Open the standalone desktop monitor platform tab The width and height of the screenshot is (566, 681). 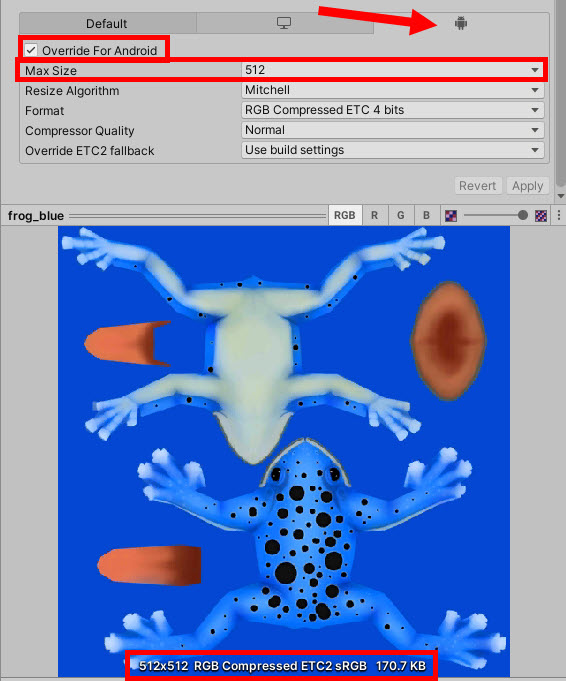(x=285, y=23)
